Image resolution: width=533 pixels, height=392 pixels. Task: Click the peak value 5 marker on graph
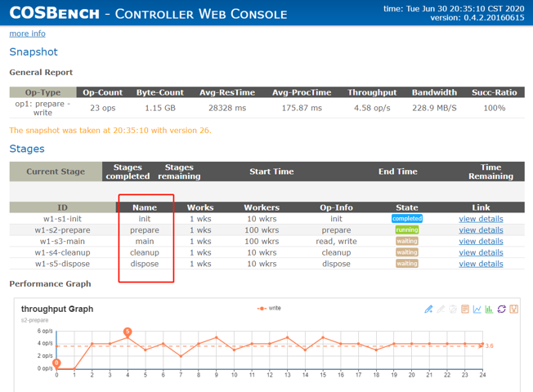coord(128,332)
